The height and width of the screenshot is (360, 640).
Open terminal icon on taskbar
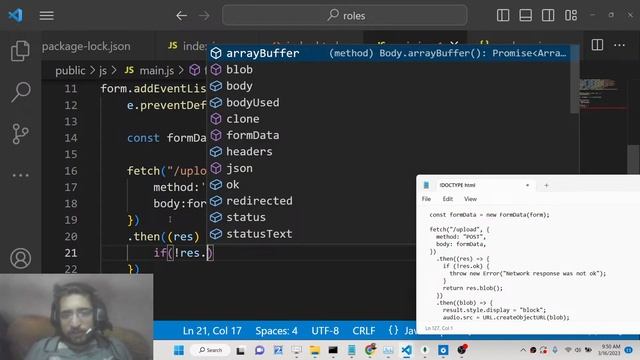click(333, 350)
